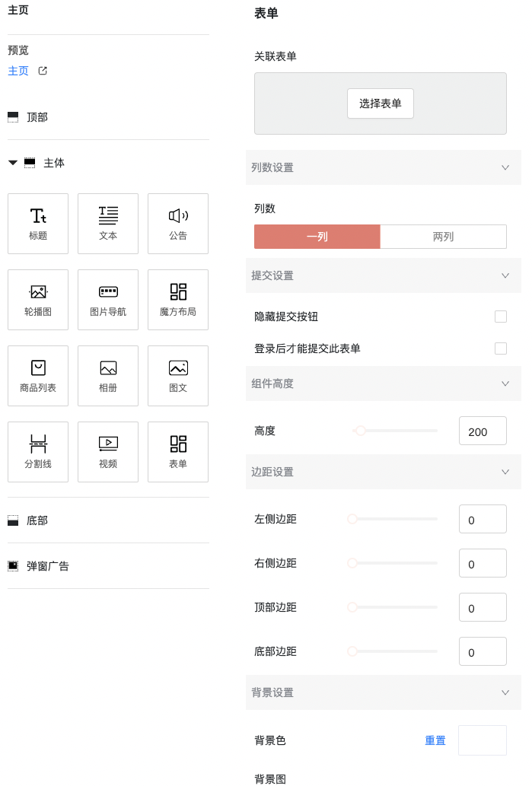
Task: Click the 右侧边距 slider handle
Action: (352, 563)
